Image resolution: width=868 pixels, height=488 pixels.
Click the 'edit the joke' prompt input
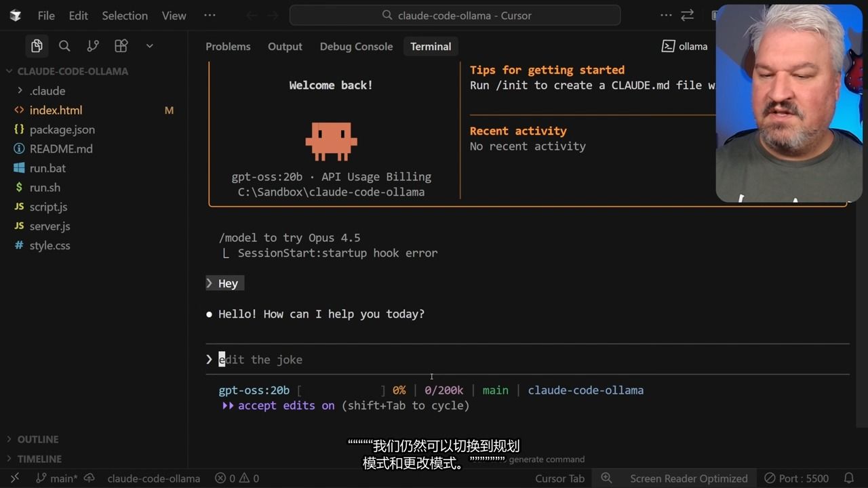(x=528, y=360)
